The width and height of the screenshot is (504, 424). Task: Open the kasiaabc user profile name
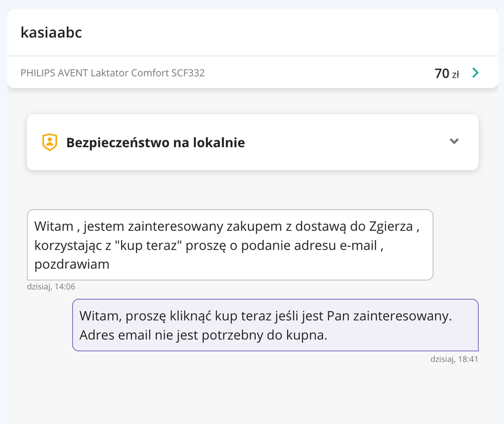51,32
